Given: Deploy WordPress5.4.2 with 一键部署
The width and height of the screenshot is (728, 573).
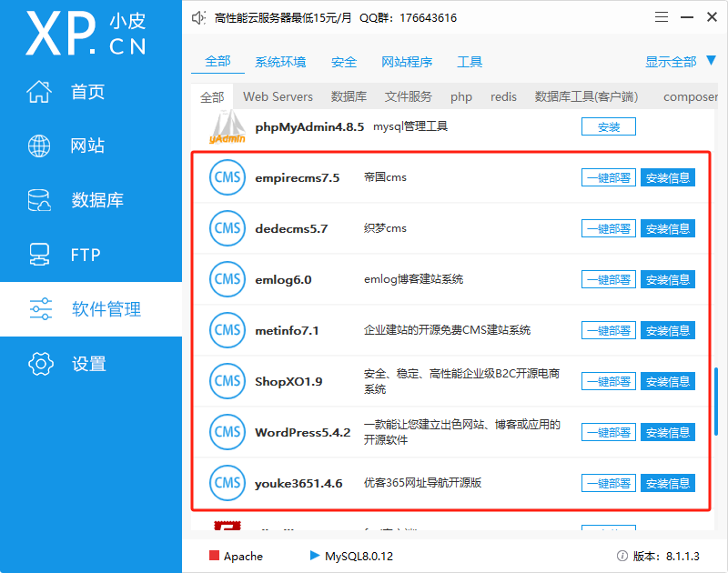Looking at the screenshot, I should coord(608,432).
